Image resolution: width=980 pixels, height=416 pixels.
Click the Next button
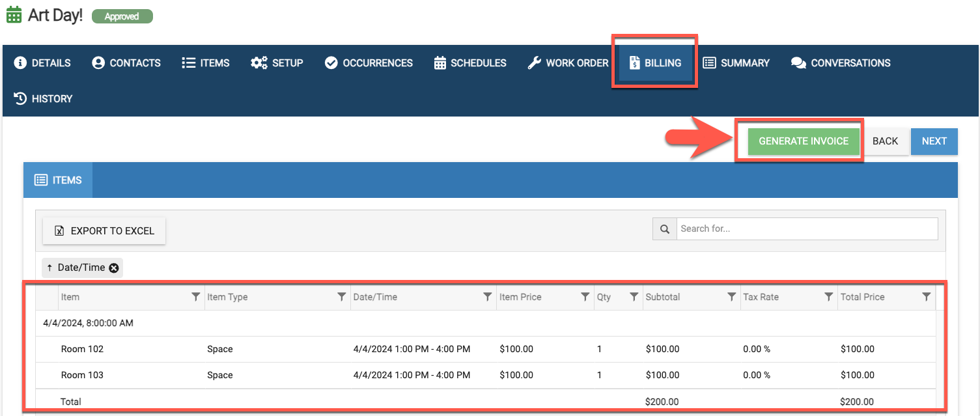click(934, 141)
